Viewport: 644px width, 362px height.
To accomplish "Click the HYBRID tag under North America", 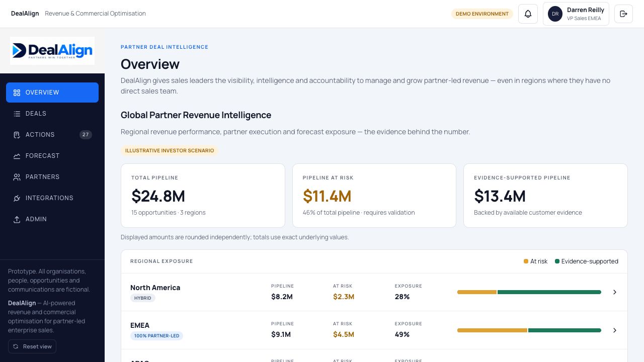I will [143, 298].
